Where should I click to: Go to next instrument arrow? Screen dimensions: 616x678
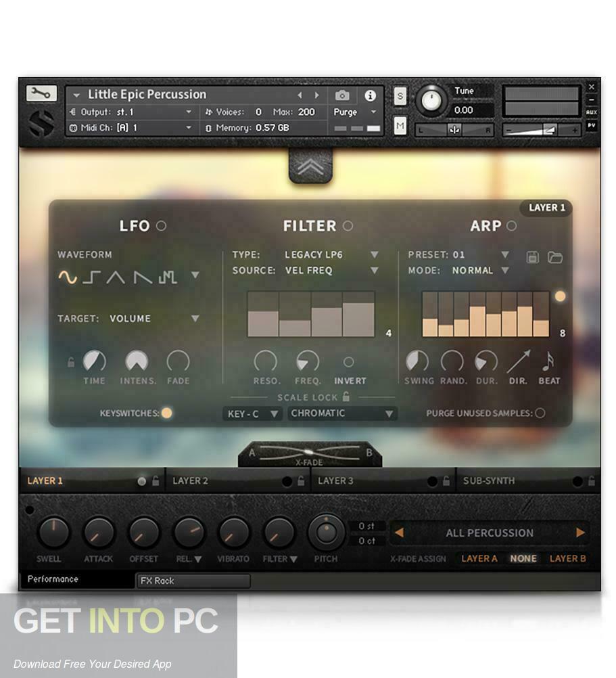(x=316, y=95)
